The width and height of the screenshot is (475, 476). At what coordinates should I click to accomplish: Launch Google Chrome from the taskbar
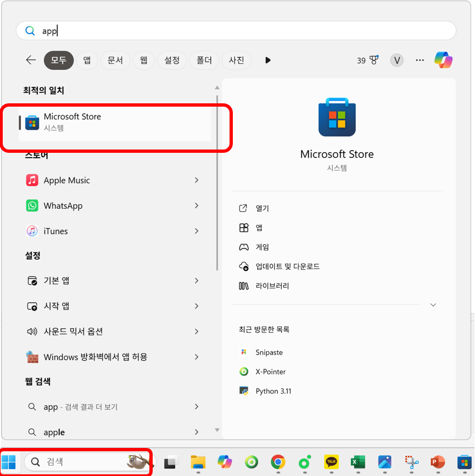(278, 462)
